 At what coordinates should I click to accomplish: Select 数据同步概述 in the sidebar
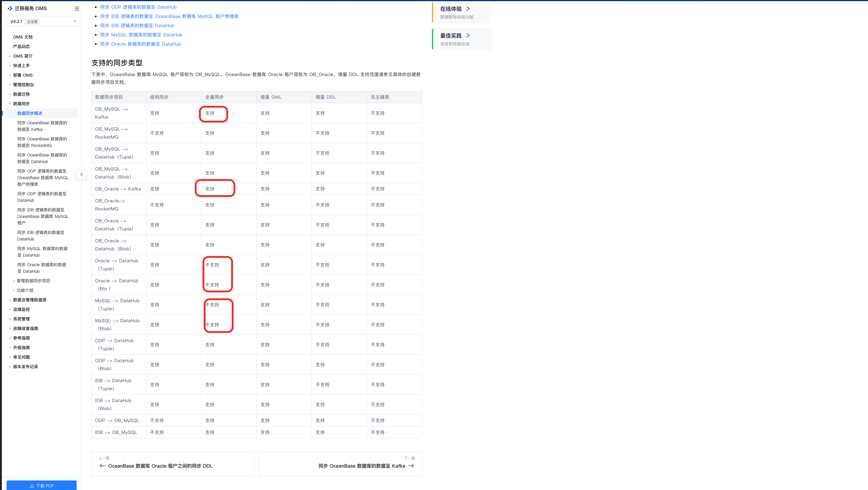point(30,113)
